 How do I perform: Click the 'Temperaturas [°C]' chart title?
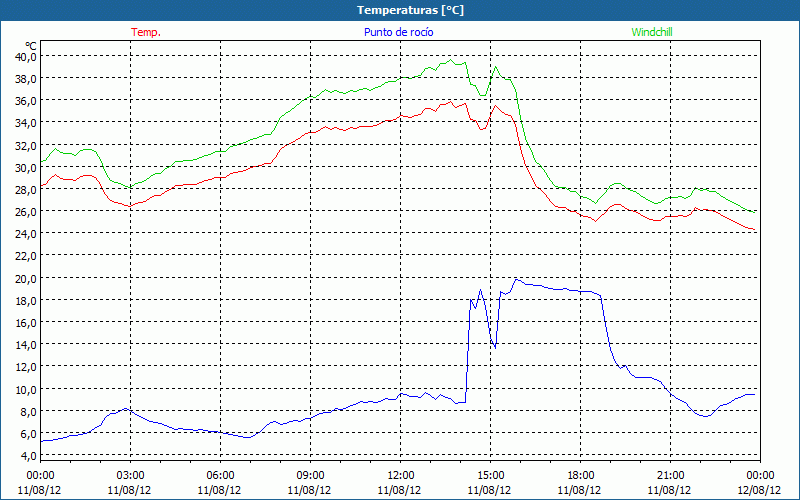point(411,10)
